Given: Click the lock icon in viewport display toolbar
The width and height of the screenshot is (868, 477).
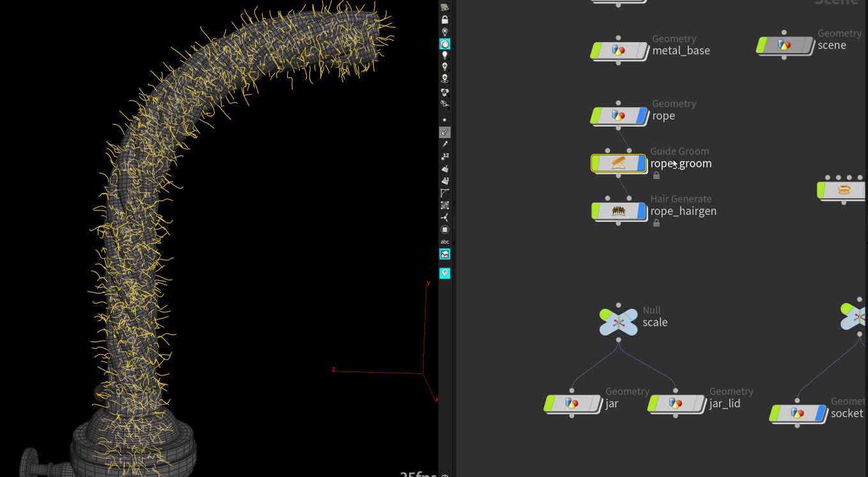Looking at the screenshot, I should coord(445,20).
